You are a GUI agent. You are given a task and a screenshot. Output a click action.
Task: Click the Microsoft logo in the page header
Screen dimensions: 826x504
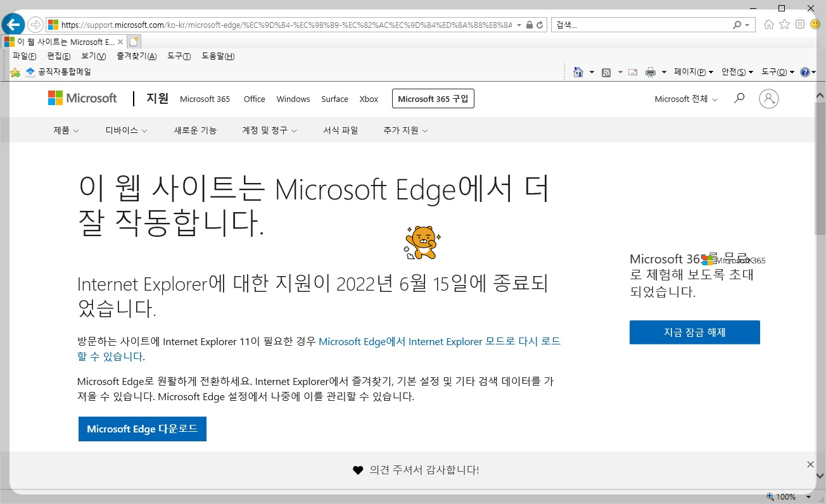click(82, 98)
